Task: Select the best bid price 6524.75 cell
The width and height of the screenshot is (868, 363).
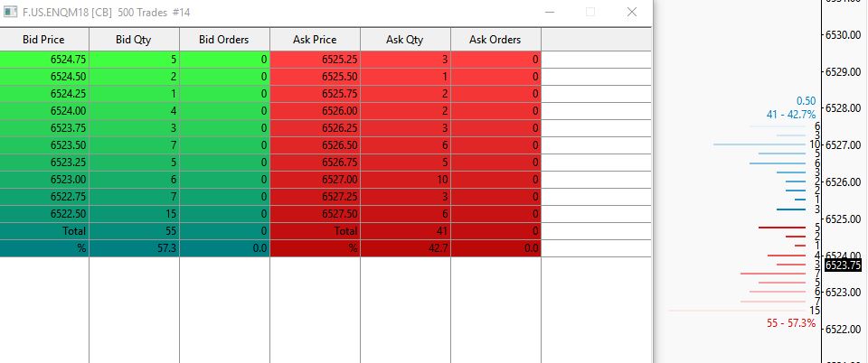Action: click(x=44, y=60)
